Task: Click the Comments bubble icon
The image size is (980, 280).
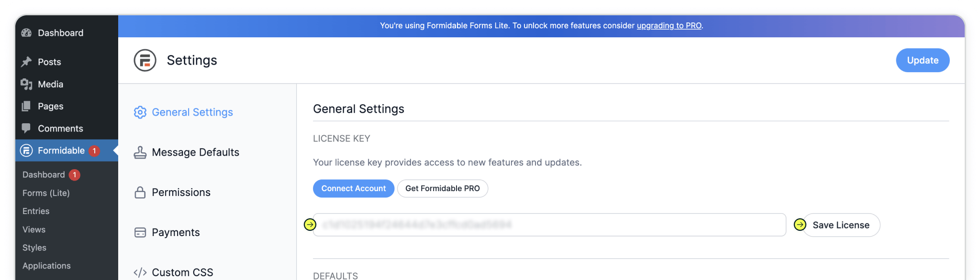Action: [x=26, y=128]
